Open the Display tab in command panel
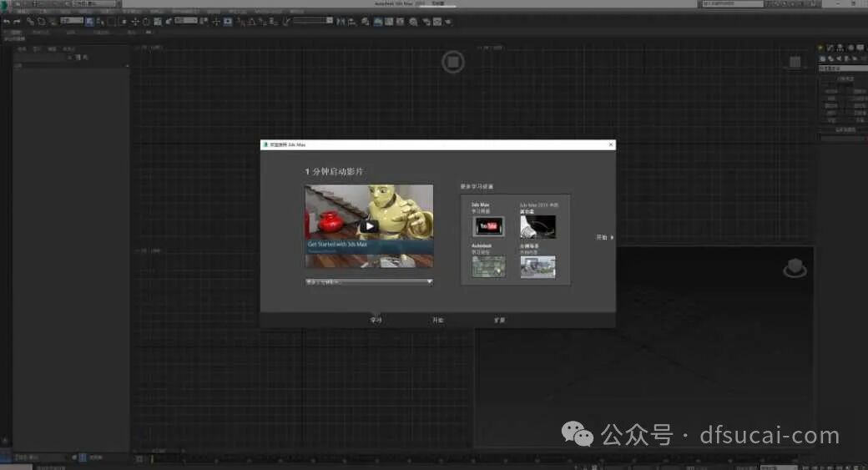 click(x=860, y=48)
